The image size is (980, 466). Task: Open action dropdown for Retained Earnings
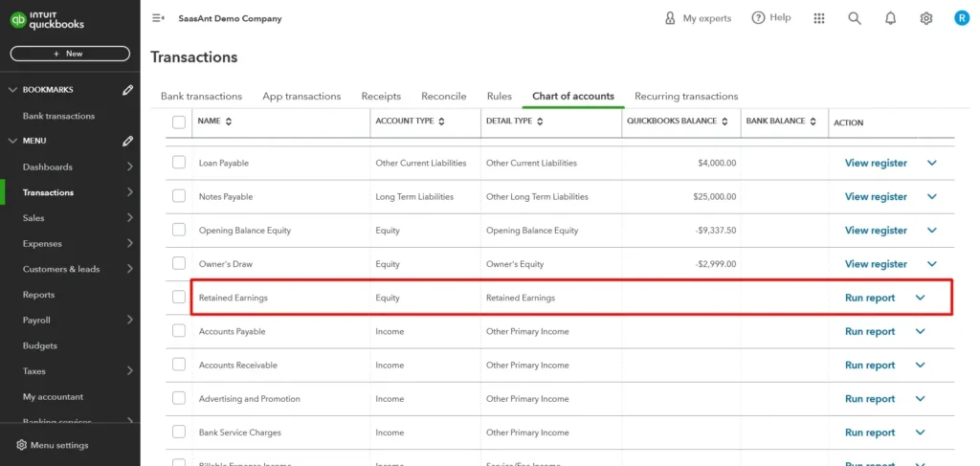coord(920,298)
